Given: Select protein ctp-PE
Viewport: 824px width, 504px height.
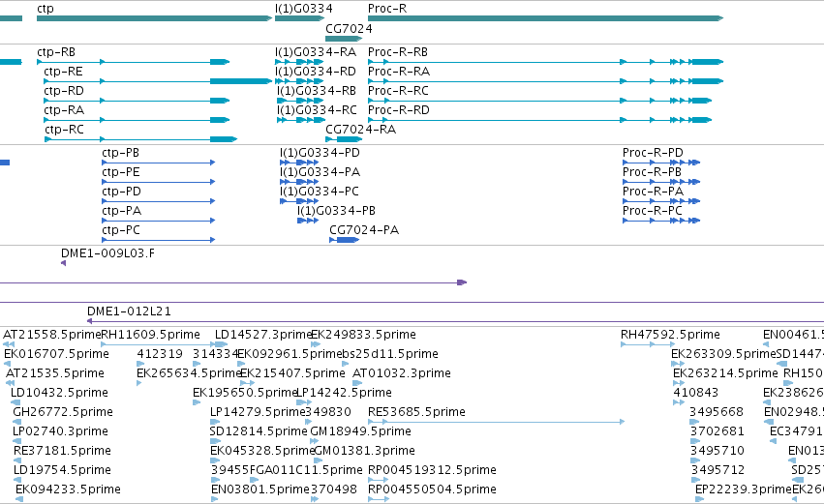Looking at the screenshot, I should [x=121, y=172].
